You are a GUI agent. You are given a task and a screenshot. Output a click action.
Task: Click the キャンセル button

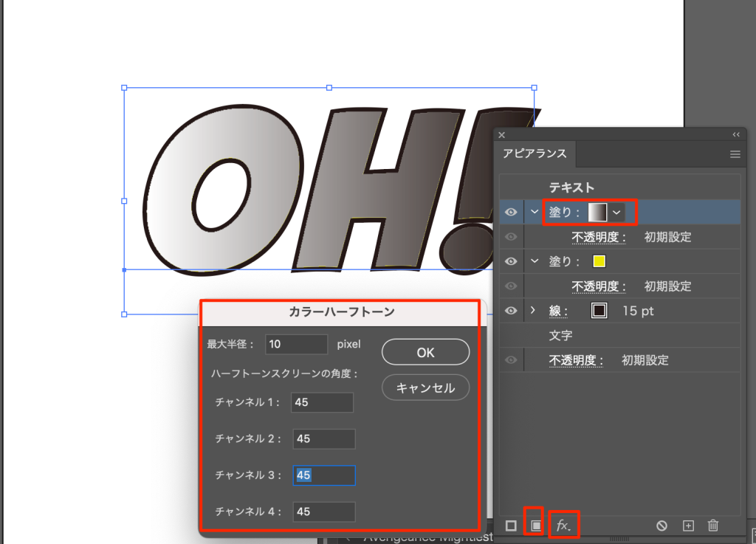tap(425, 388)
